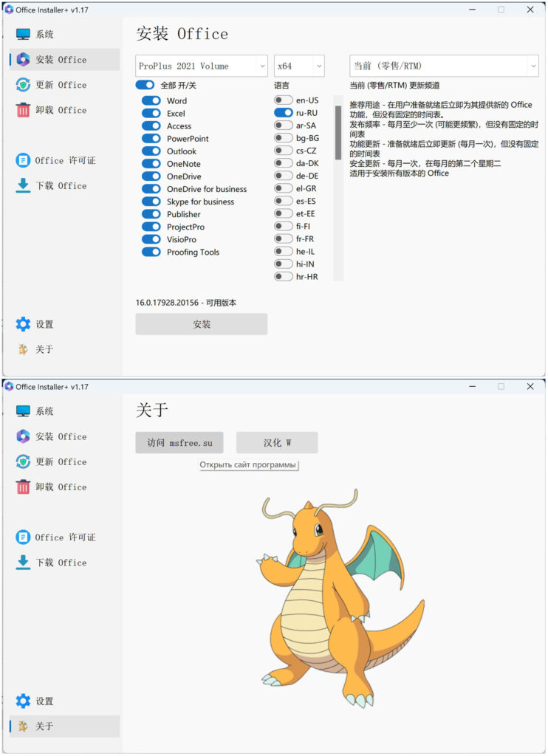Click the app logo in top window title bar
This screenshot has width=548, height=756.
9,10
